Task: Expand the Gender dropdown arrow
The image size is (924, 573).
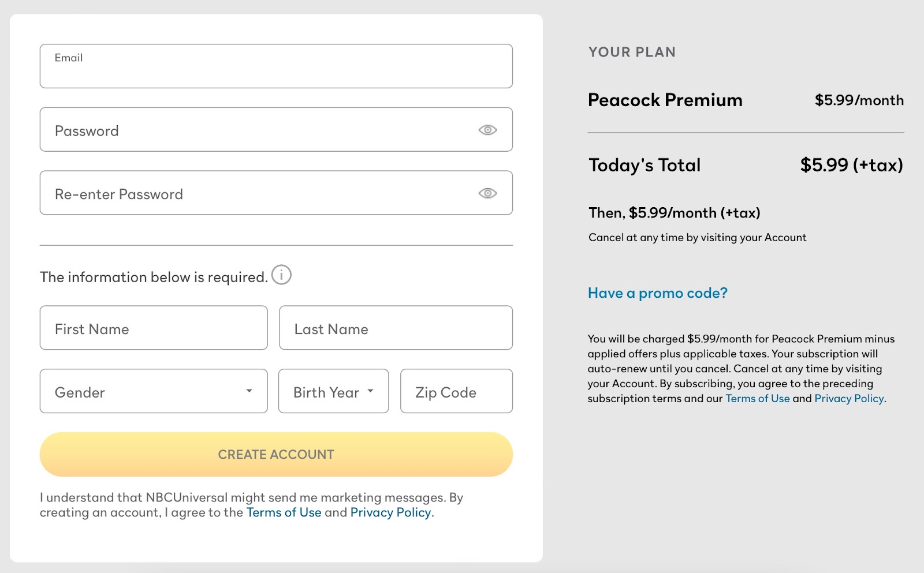Action: point(249,391)
